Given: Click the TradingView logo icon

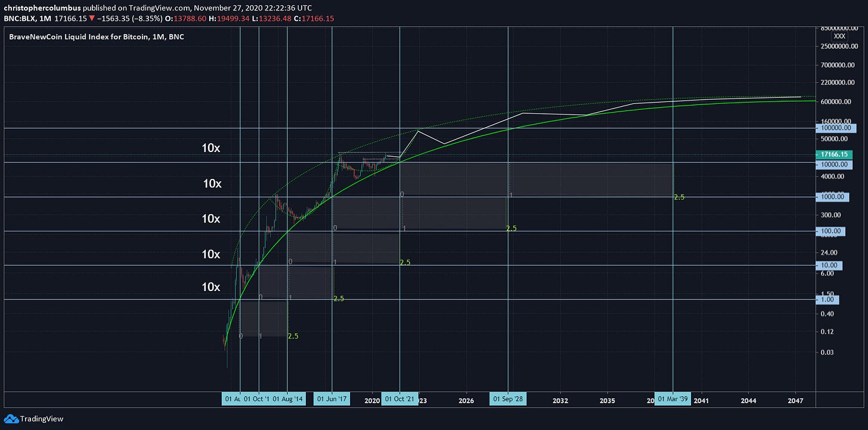Looking at the screenshot, I should (x=11, y=419).
